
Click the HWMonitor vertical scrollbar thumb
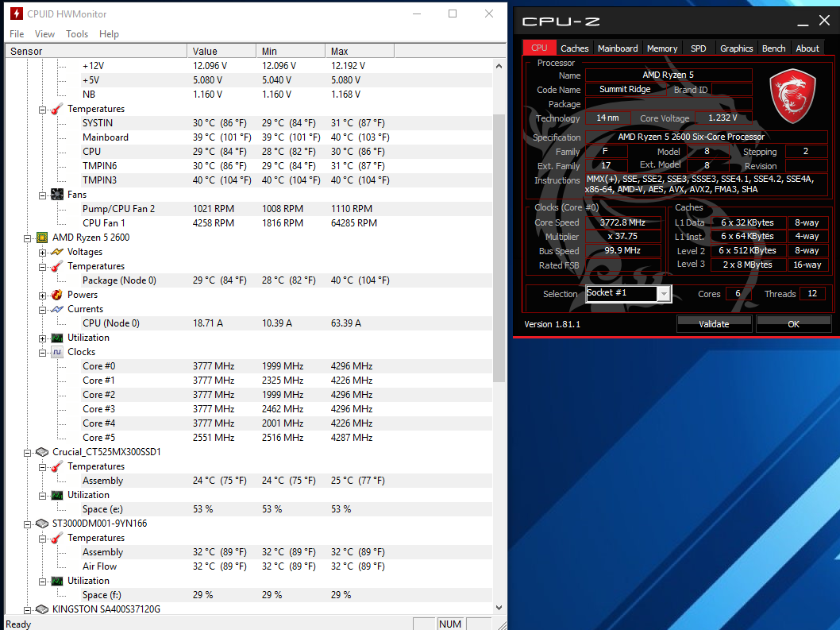499,248
